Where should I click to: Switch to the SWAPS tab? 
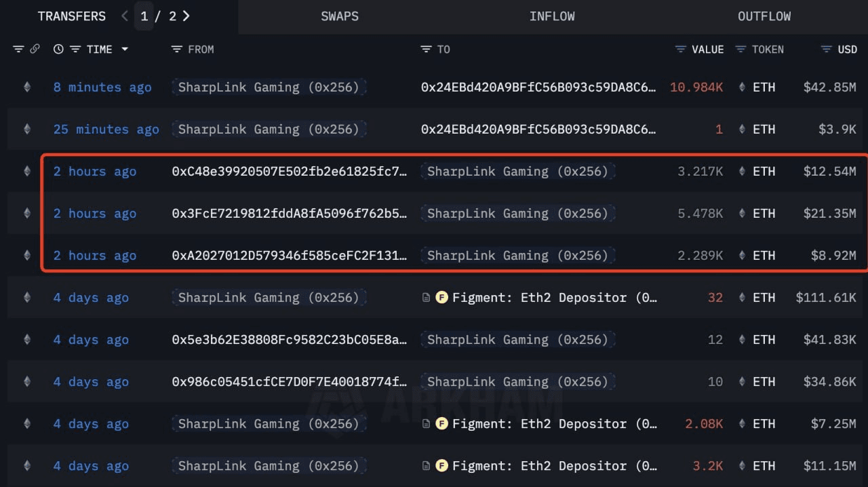[x=340, y=16]
